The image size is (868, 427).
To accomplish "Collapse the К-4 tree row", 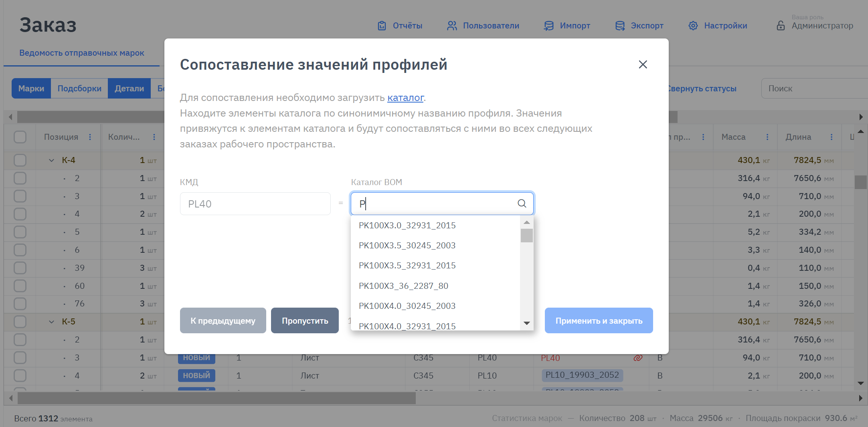I will click(51, 160).
